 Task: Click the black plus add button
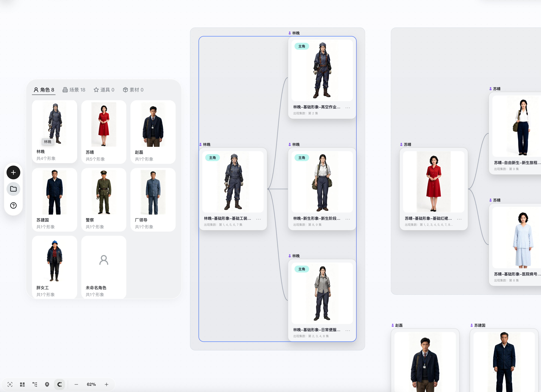(x=13, y=172)
